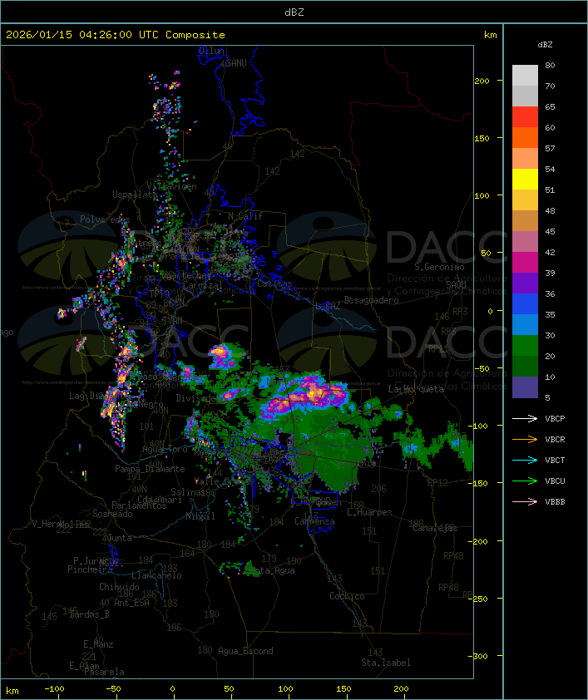Select the mauve 42-45 dBZ swatch

[x=525, y=242]
